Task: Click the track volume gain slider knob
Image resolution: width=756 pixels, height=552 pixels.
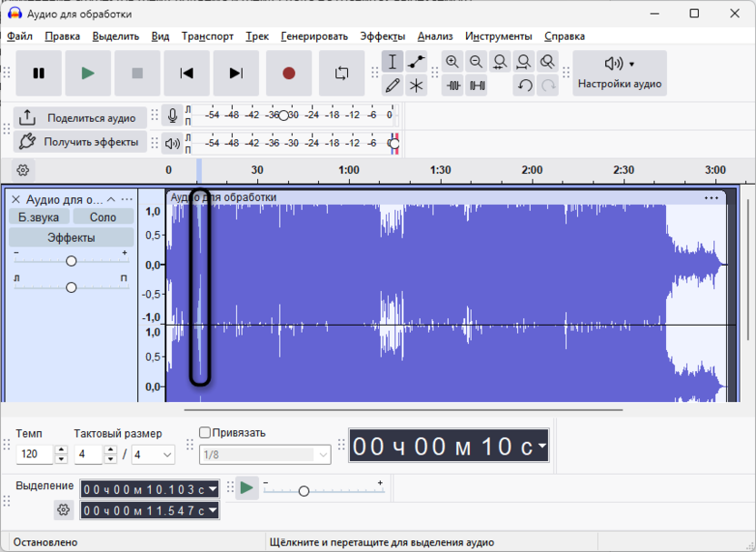Action: (71, 261)
